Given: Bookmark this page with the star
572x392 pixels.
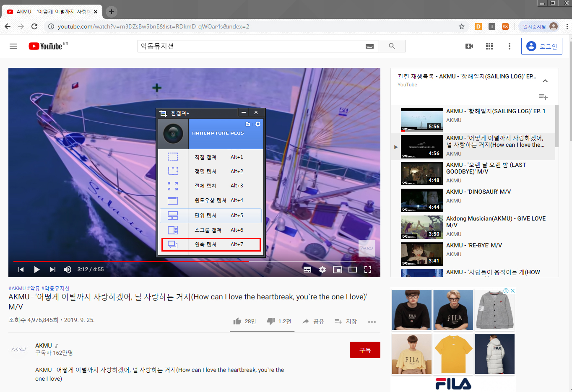Looking at the screenshot, I should click(462, 26).
